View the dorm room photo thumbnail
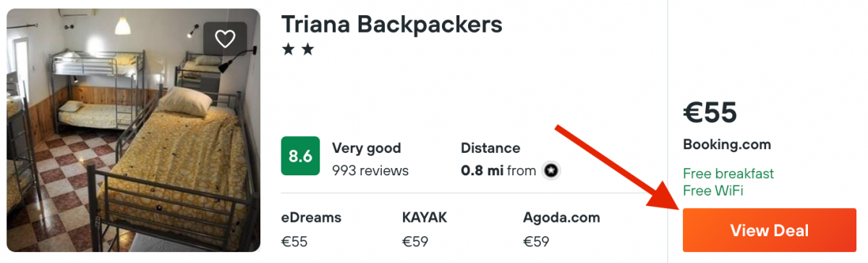 tap(134, 130)
